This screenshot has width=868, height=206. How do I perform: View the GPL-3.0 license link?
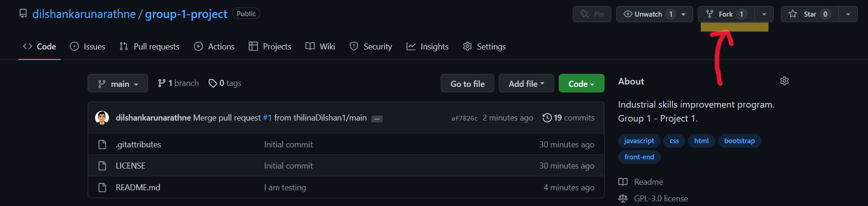(653, 198)
